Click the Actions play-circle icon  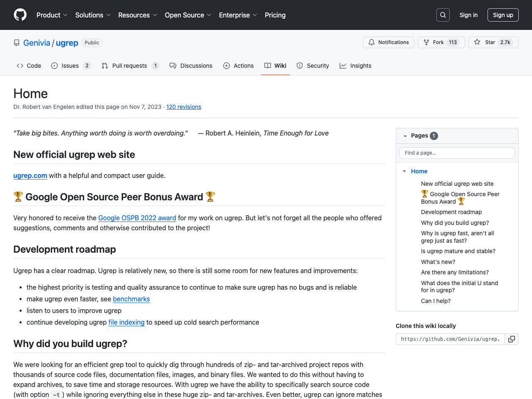[x=227, y=66]
